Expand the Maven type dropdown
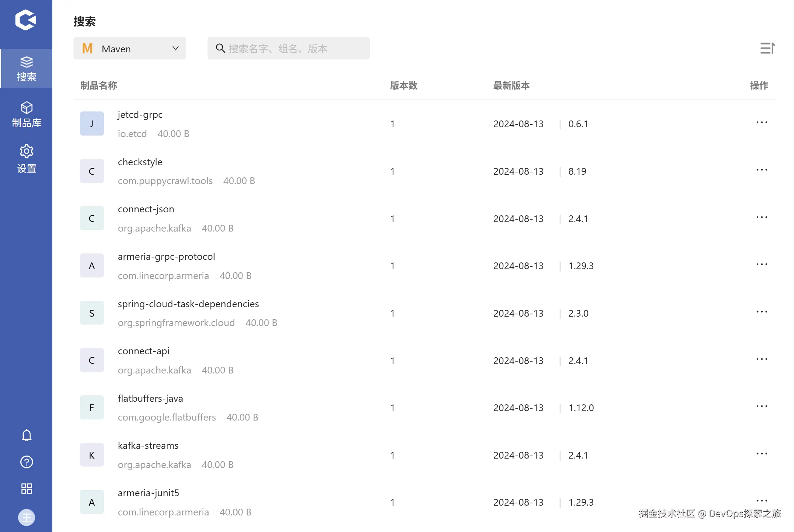 [x=130, y=49]
